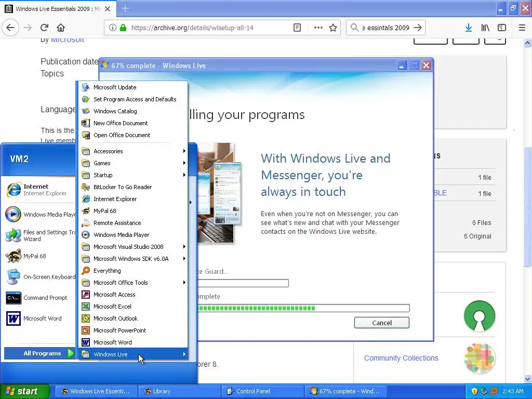
Task: Click the browser Back arrow
Action: (10, 28)
